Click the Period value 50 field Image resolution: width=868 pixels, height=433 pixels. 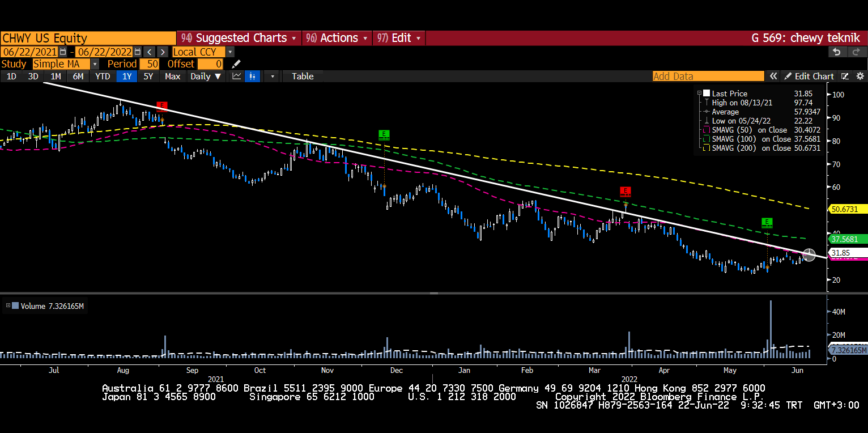point(149,64)
